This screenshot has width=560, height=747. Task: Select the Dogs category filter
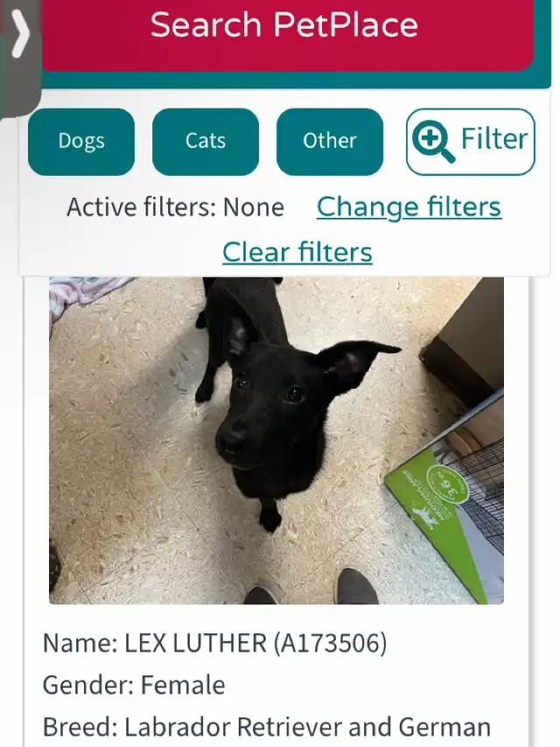pos(81,142)
